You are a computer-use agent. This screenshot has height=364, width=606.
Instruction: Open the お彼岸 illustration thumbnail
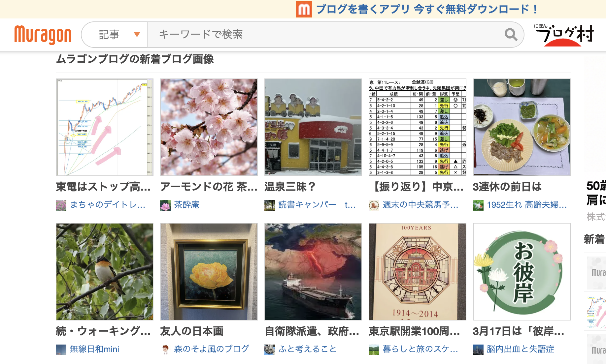click(522, 272)
